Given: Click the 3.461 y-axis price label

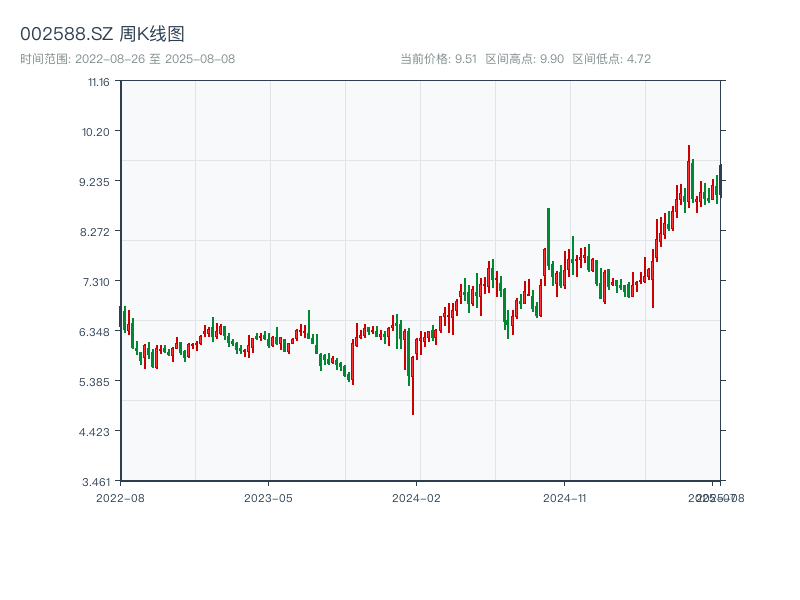Looking at the screenshot, I should 96,481.
